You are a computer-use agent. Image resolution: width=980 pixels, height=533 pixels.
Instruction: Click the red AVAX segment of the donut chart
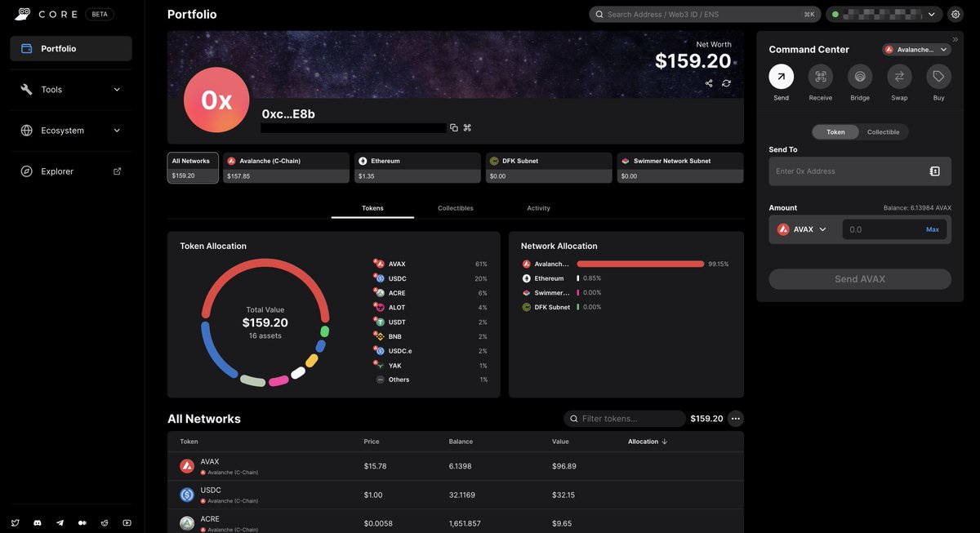(265, 263)
